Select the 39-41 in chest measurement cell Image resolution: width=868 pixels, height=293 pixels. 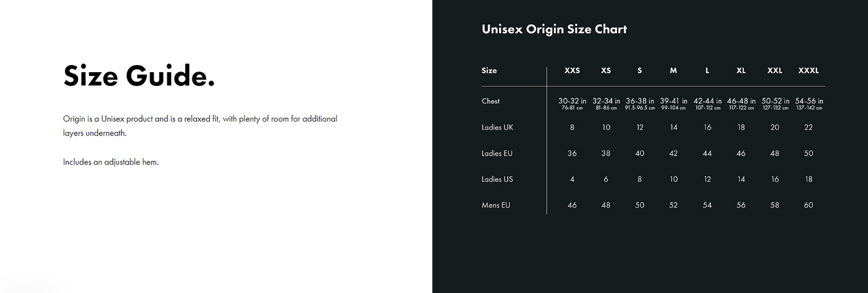[673, 102]
